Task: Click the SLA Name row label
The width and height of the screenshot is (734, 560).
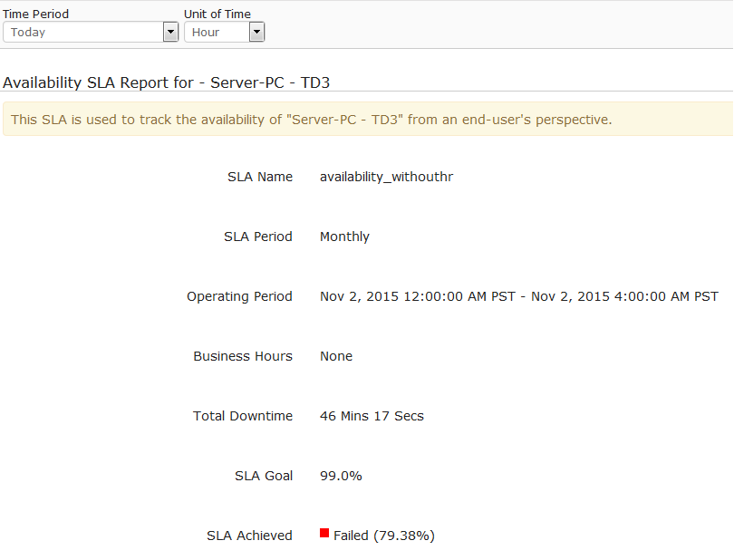Action: 260,177
